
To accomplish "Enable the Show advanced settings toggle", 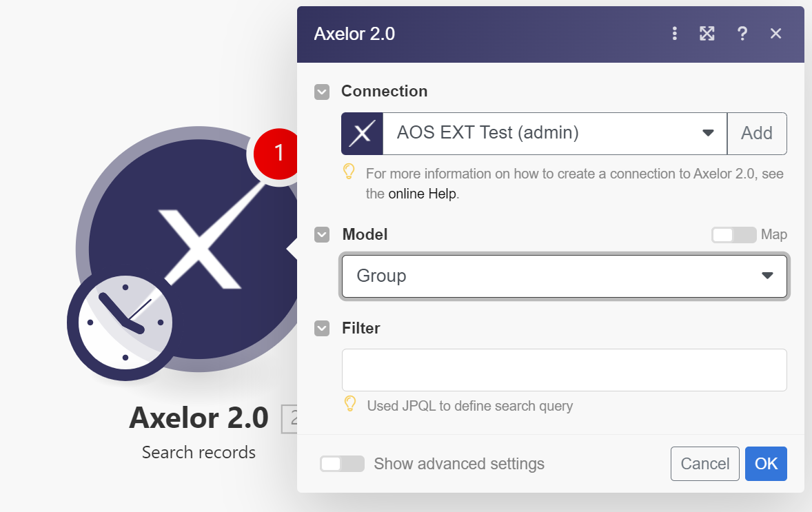I will [x=342, y=464].
